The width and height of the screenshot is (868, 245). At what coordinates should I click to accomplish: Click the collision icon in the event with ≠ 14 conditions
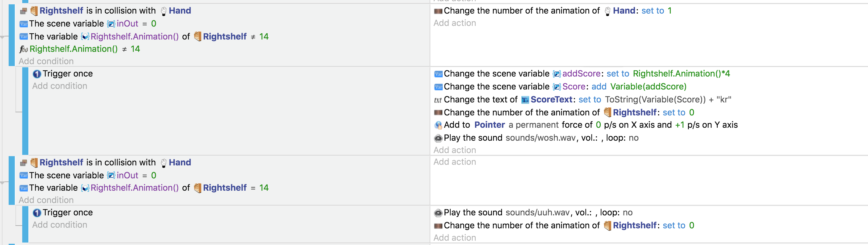point(23,11)
